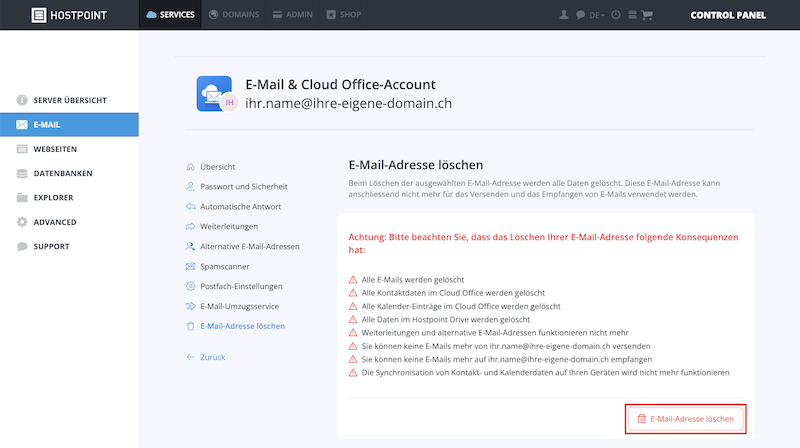Select Datenbanken in the sidebar
800x448 pixels.
pyautogui.click(x=69, y=173)
